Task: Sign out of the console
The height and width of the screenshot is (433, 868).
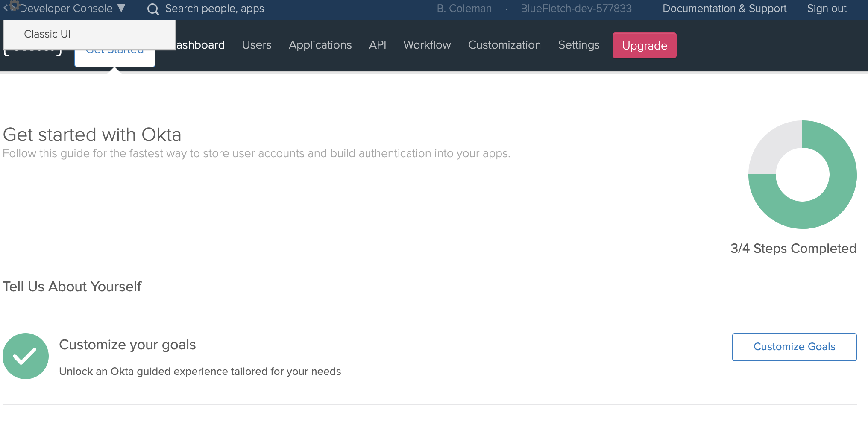Action: click(827, 9)
